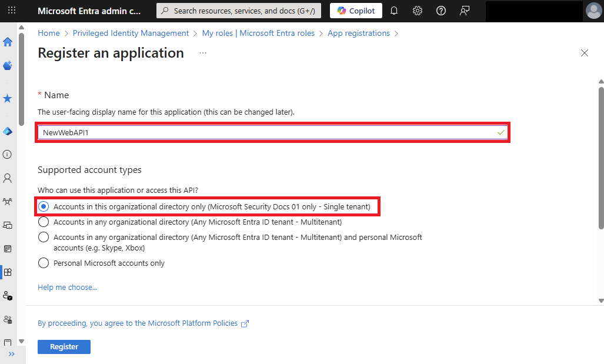Select the Multitenant account type option
The width and height of the screenshot is (604, 364).
click(44, 222)
